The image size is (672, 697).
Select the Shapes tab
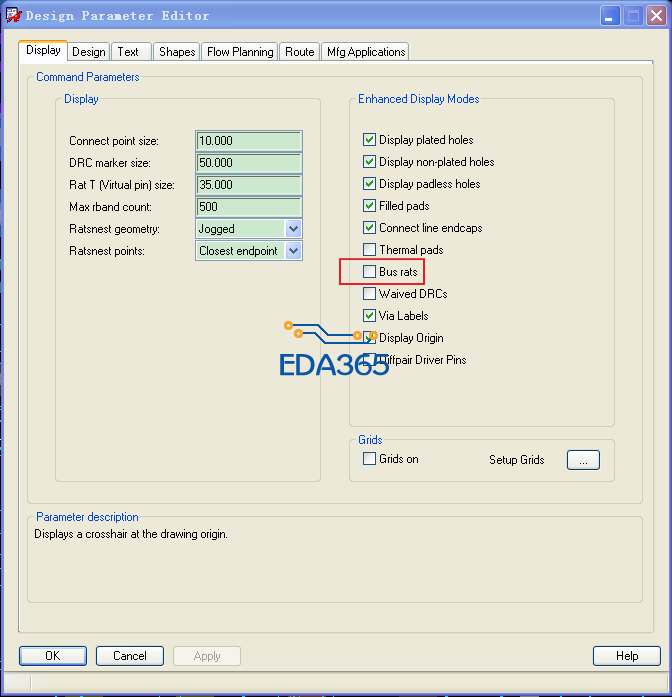(176, 52)
